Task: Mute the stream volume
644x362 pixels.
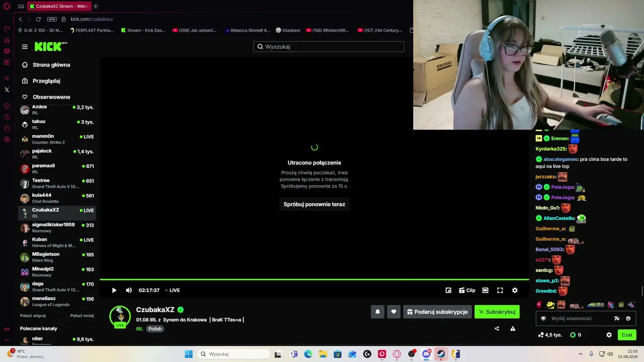Action: point(129,290)
